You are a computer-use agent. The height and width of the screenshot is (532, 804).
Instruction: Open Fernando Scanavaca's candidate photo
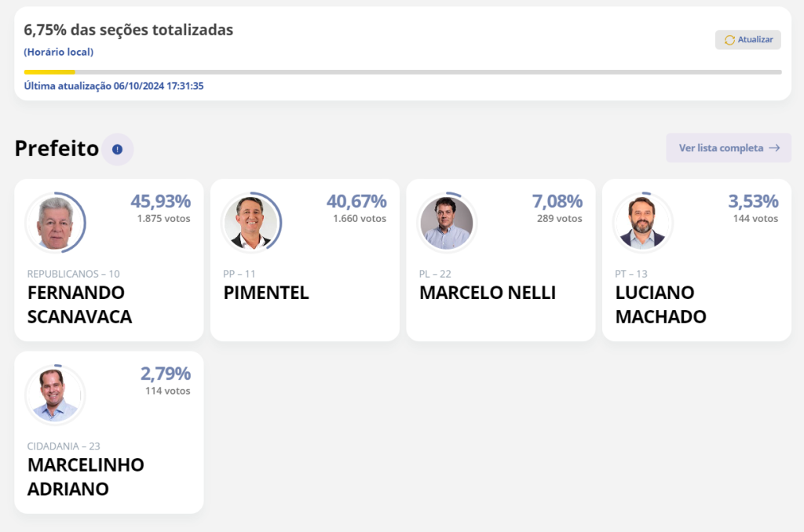[x=54, y=222]
